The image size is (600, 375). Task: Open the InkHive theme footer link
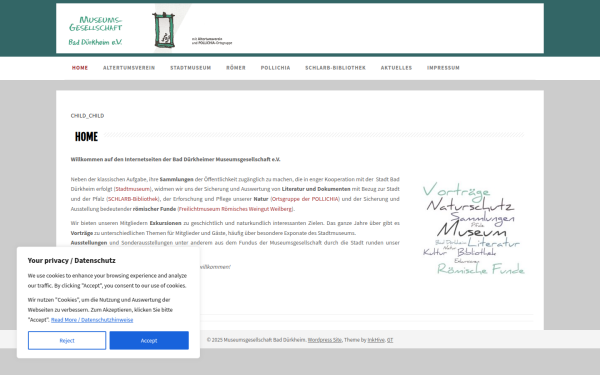(x=376, y=340)
